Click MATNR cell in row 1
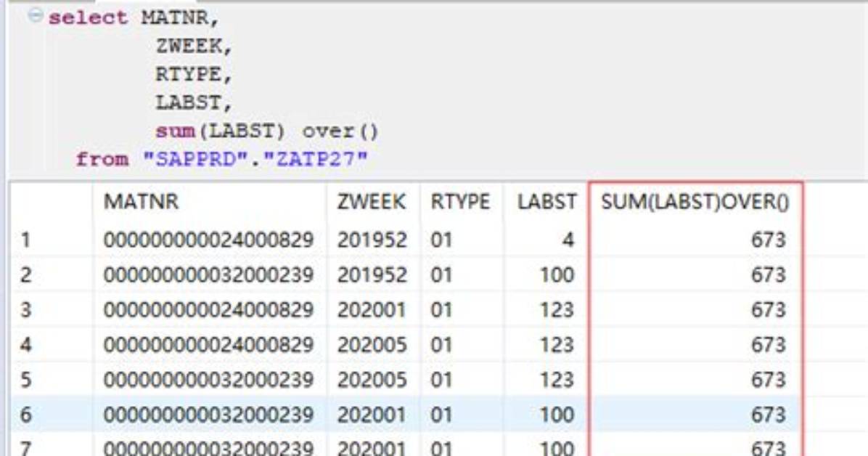Viewport: 868px width, 456px height. pos(209,240)
